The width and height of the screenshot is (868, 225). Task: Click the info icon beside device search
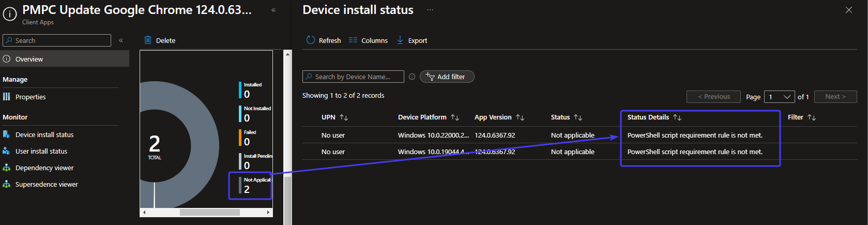[x=412, y=77]
